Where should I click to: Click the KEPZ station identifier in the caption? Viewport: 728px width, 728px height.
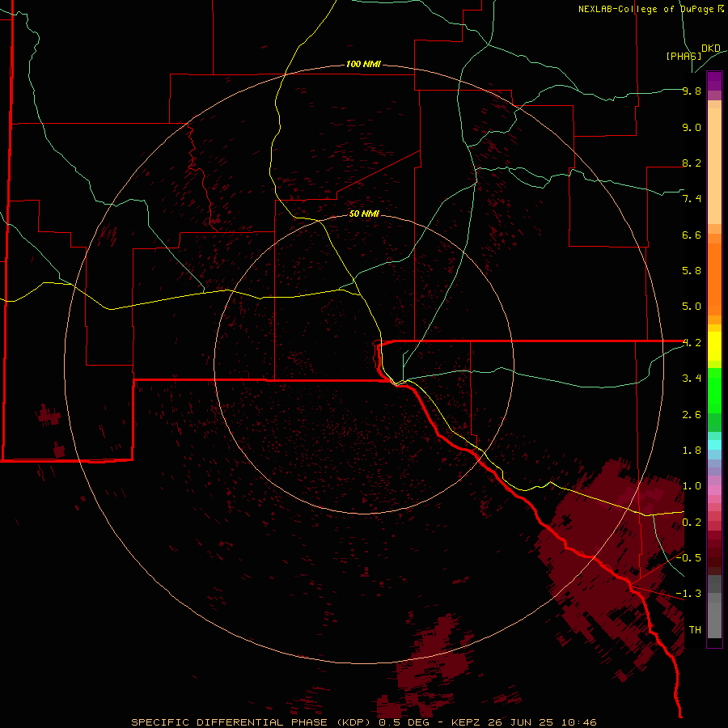pos(466,722)
